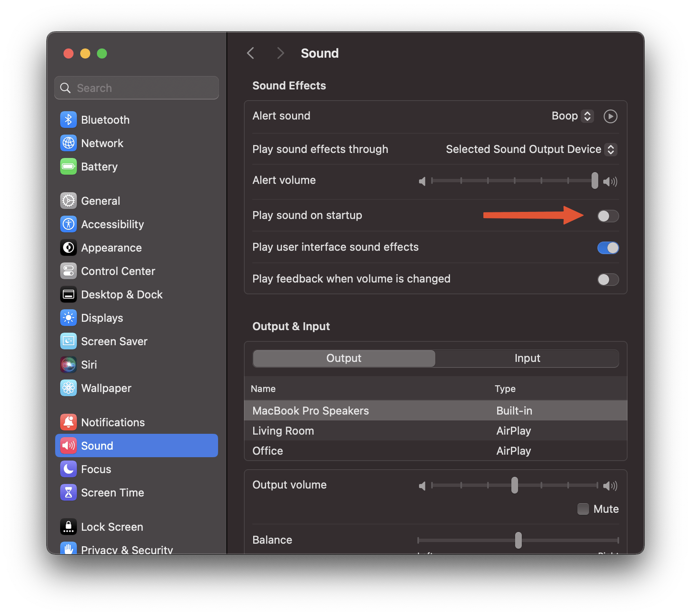Open Accessibility settings icon
Screen dimensions: 691x616
[69, 224]
